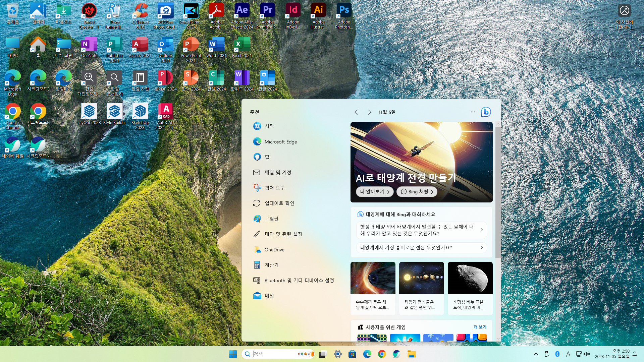
Task: Go to previous date in search highlights
Action: 356,112
